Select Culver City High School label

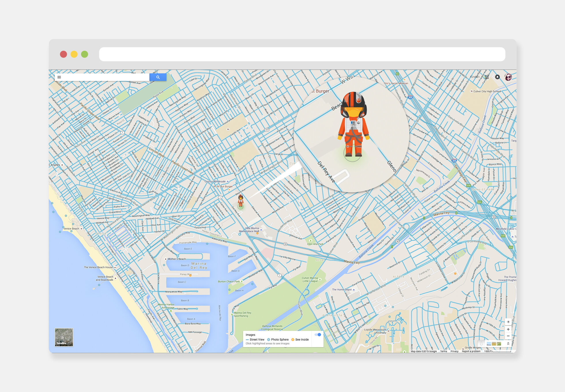click(x=487, y=91)
